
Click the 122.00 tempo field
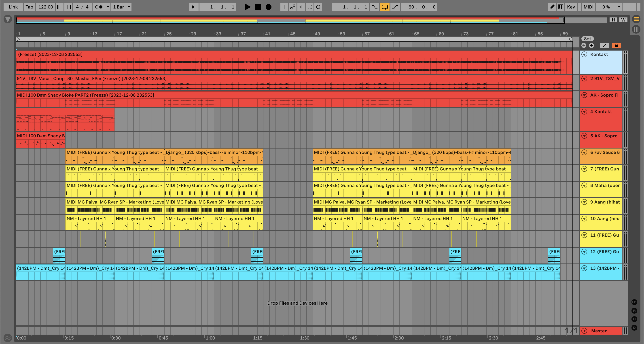[45, 7]
